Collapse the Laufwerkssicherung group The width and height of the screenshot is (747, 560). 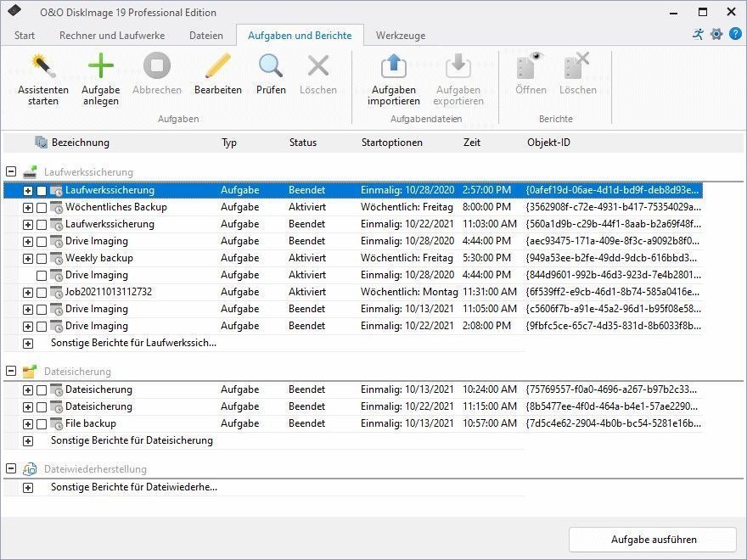click(x=11, y=171)
